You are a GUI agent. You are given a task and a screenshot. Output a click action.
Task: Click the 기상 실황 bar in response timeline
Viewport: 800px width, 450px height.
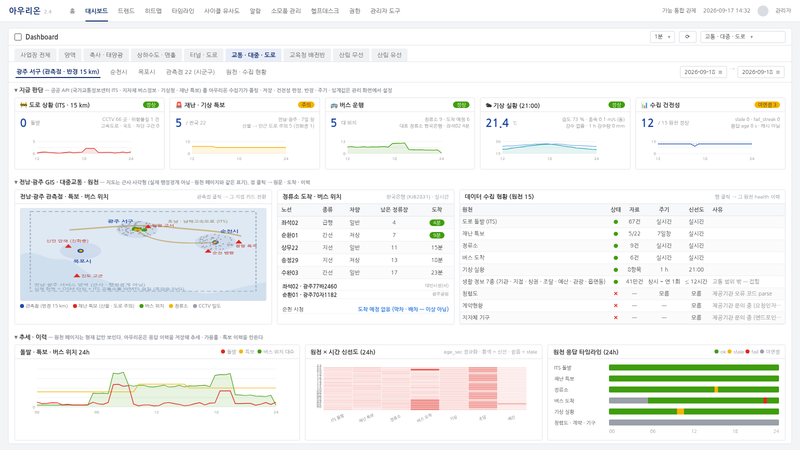(x=694, y=411)
